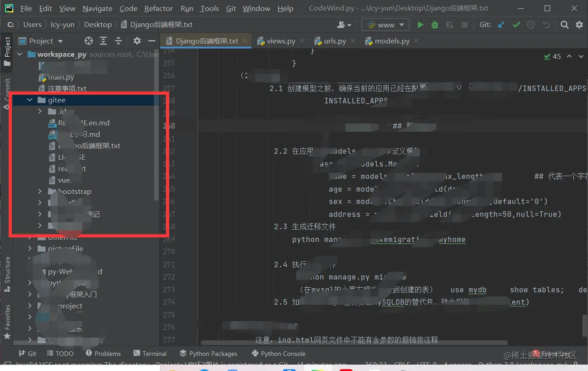Viewport: 588px width, 371px height.
Task: Open the Window menu
Action: [257, 8]
